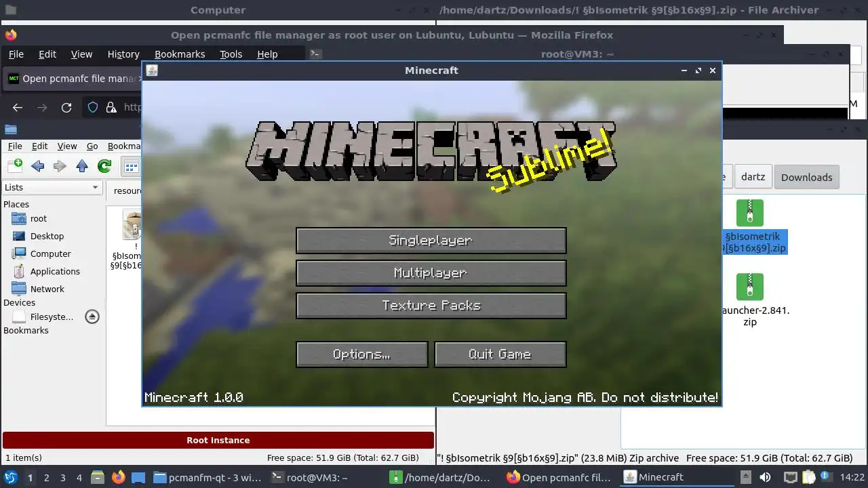Viewport: 868px width, 488px height.
Task: Eject the Filesystem device
Action: (x=92, y=317)
